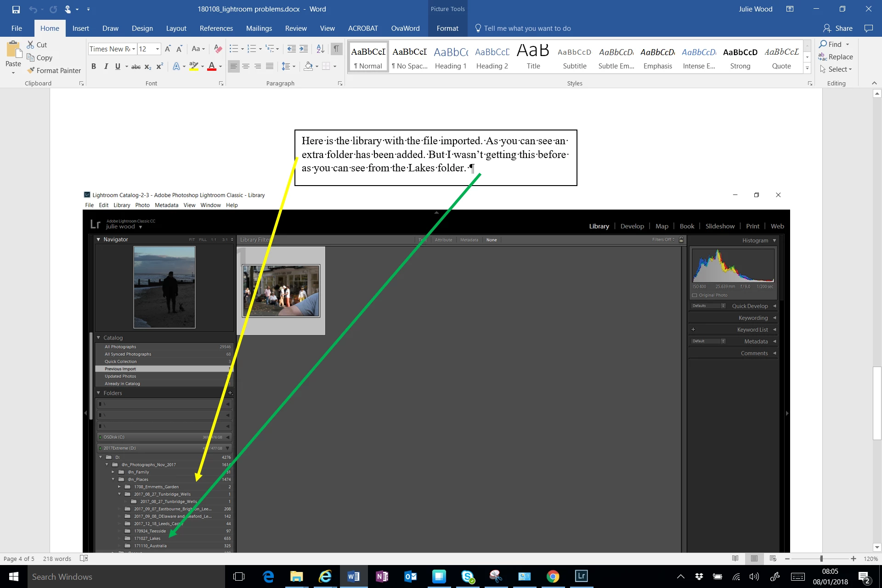Toggle Italic formatting

106,66
